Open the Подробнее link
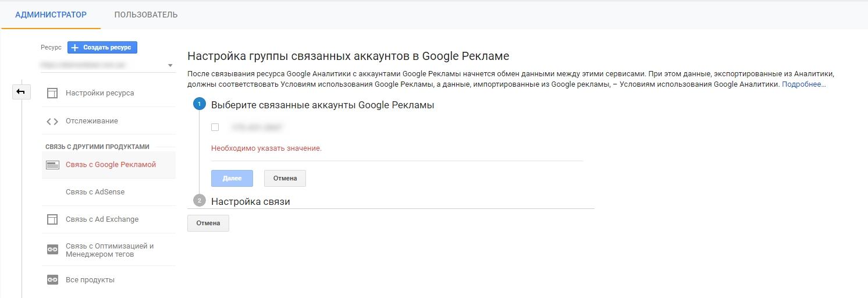868x298 pixels. 803,84
